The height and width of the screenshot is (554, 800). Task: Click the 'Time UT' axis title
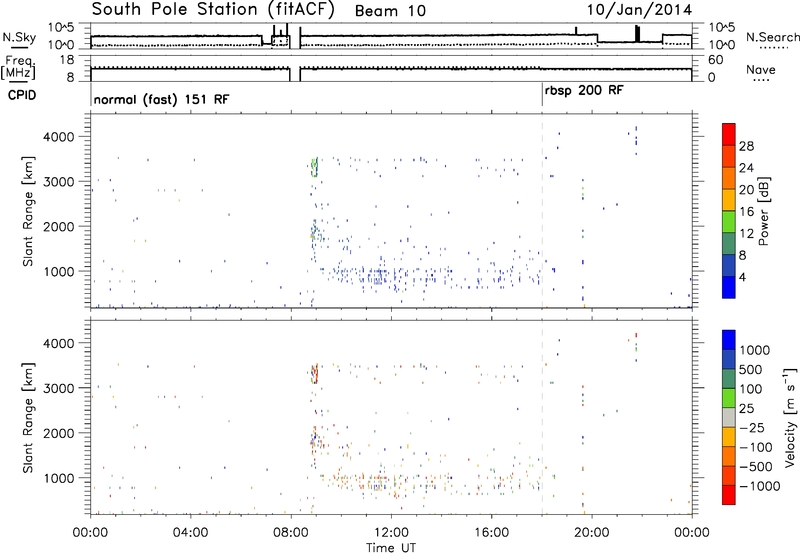(x=391, y=548)
